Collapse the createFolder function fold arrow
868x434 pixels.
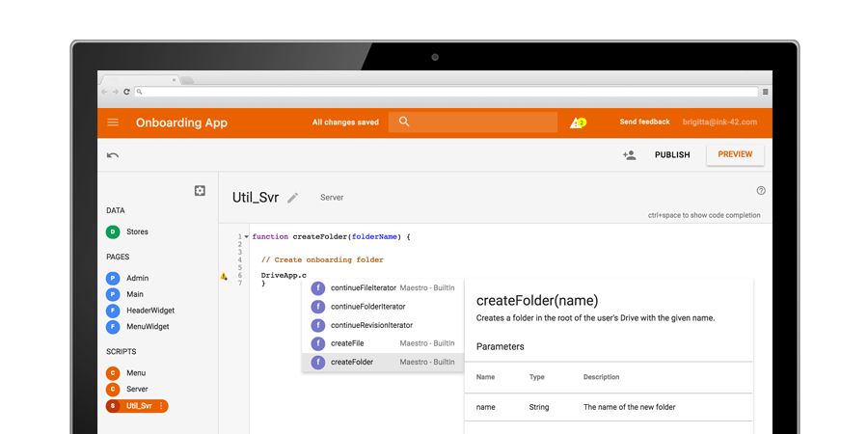coord(246,236)
